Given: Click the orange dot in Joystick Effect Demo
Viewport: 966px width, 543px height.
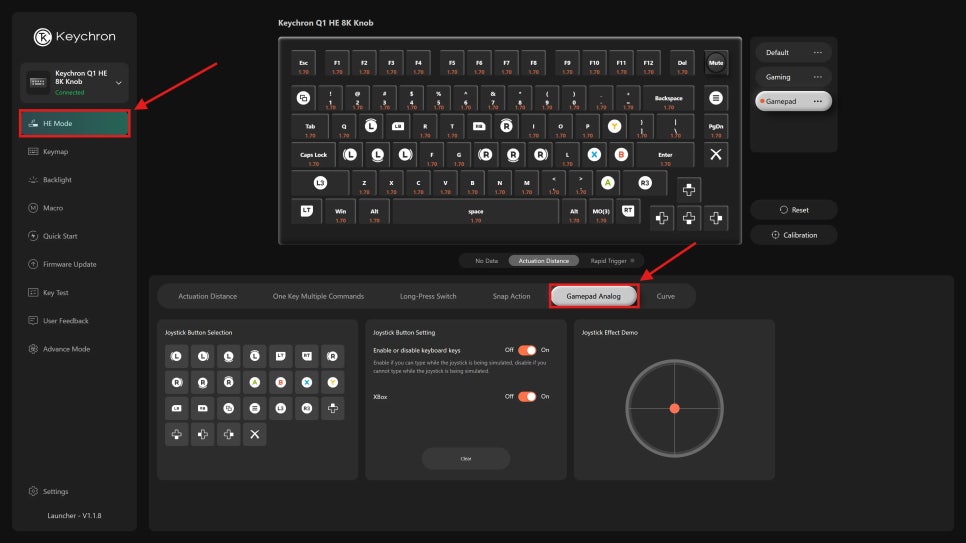Looking at the screenshot, I should (675, 409).
